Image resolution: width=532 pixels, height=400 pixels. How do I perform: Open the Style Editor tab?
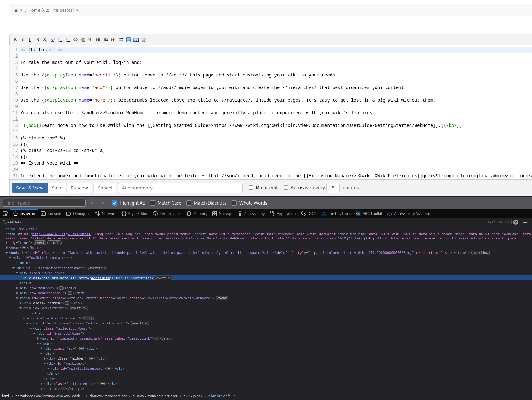coord(135,214)
